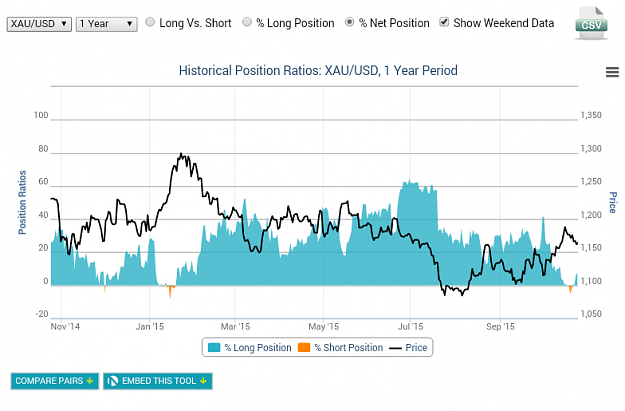Click the chart title Historical Position Ratios

click(x=318, y=71)
